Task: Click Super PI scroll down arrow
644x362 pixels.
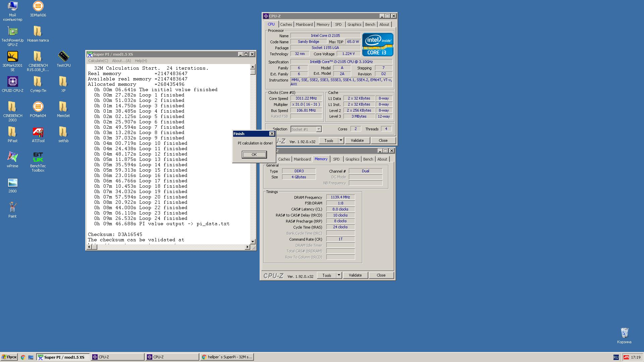Action: pos(253,241)
